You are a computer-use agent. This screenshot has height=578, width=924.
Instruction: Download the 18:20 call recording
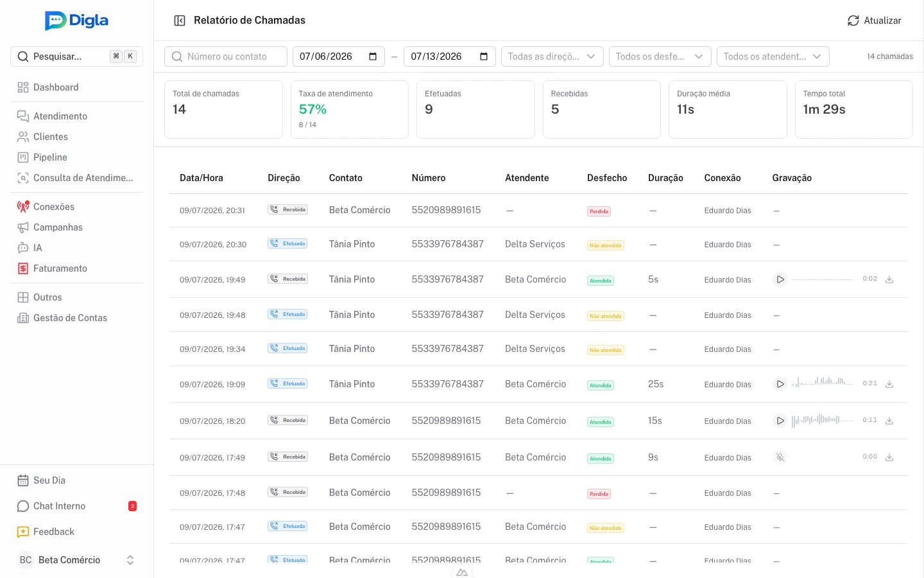(x=889, y=421)
